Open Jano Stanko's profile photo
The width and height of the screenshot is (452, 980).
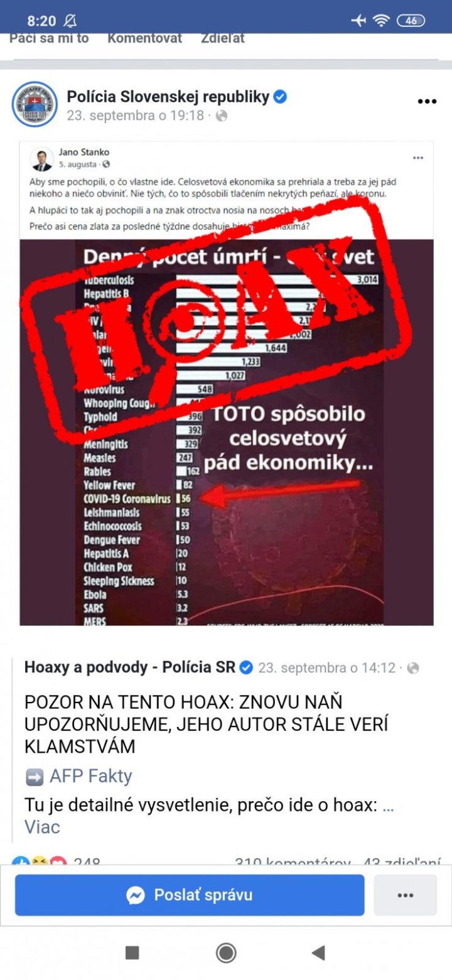coord(42,160)
